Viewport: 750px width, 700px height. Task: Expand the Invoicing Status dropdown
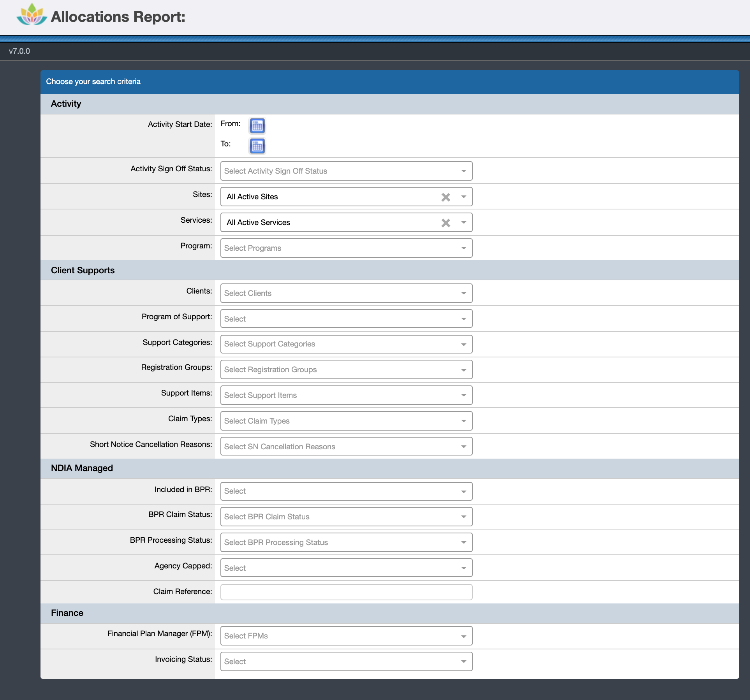coord(346,661)
